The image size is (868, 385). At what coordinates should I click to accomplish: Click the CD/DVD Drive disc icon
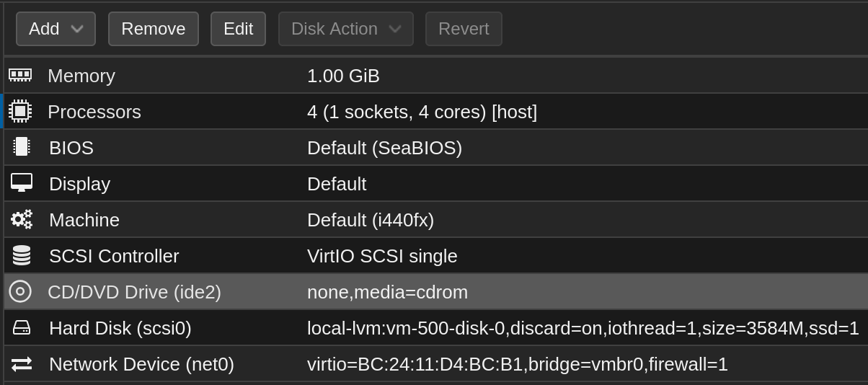pos(20,291)
